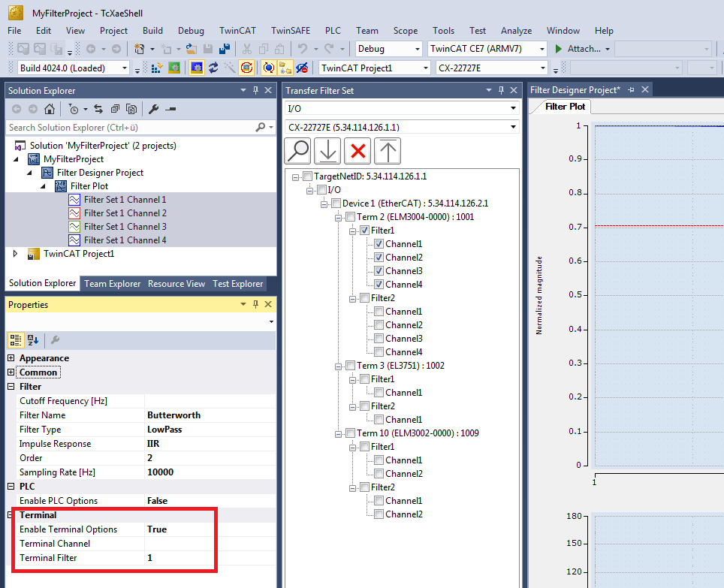This screenshot has width=724, height=588.
Task: Open the TwinCAT CE7 (ARMV7) platform dropdown
Action: (x=542, y=49)
